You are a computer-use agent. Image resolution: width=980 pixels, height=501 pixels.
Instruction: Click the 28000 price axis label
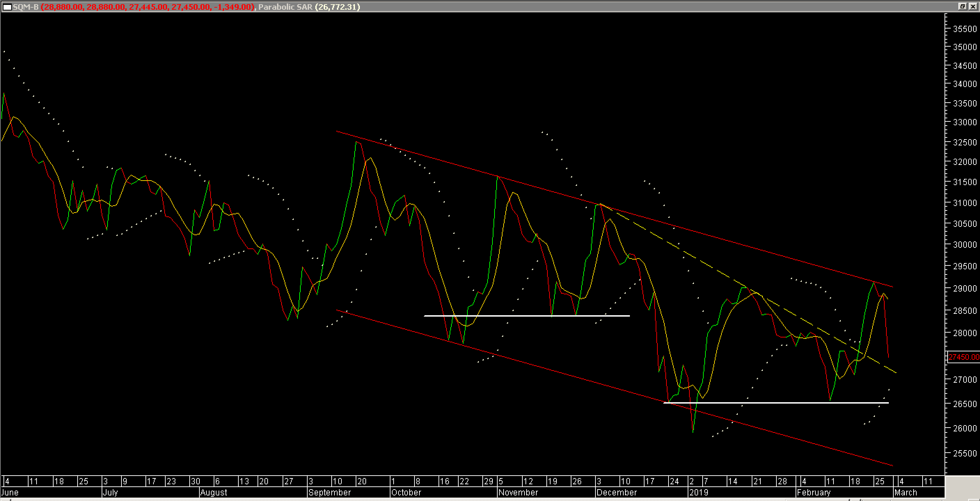[965, 333]
